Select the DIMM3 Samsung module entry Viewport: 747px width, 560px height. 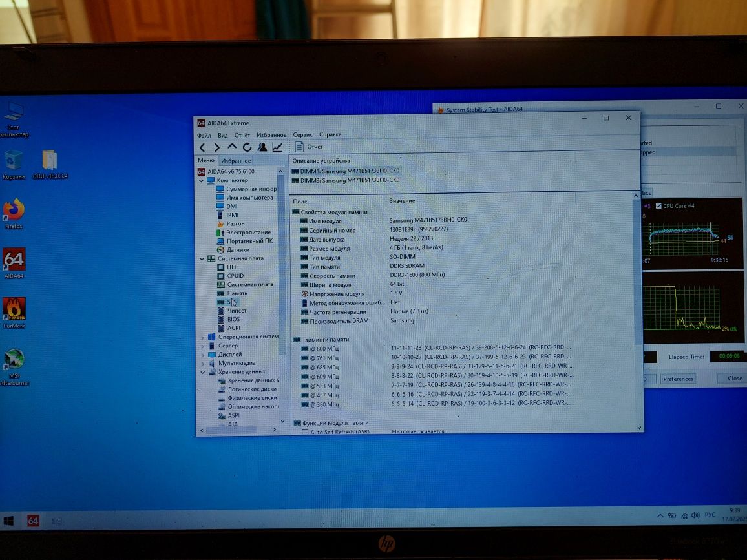point(346,180)
